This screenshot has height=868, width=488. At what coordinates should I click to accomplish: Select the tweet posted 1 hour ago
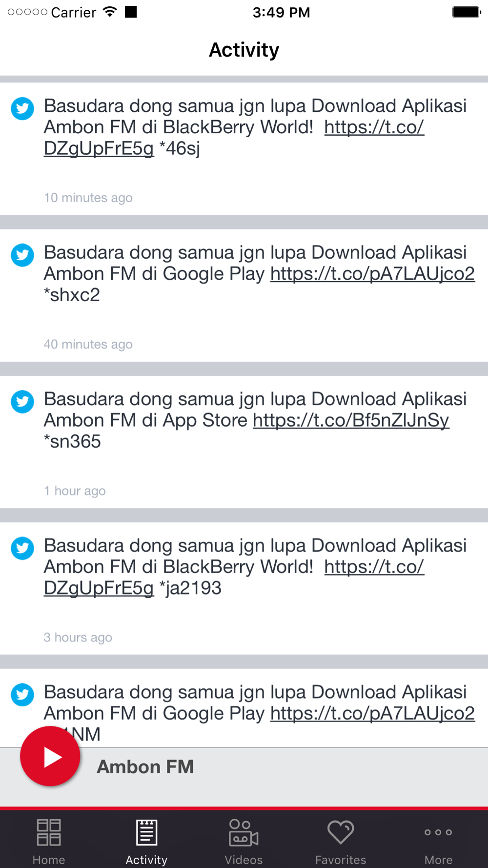pos(244,442)
